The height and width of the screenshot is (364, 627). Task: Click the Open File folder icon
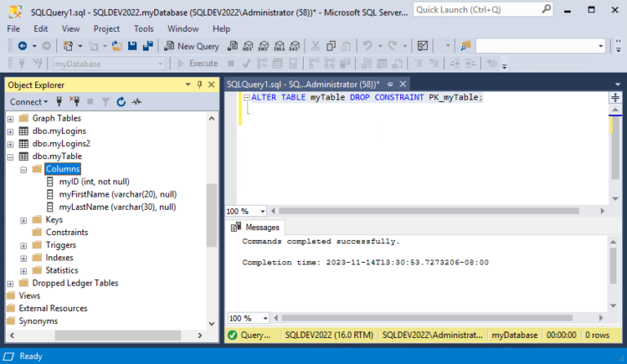117,47
